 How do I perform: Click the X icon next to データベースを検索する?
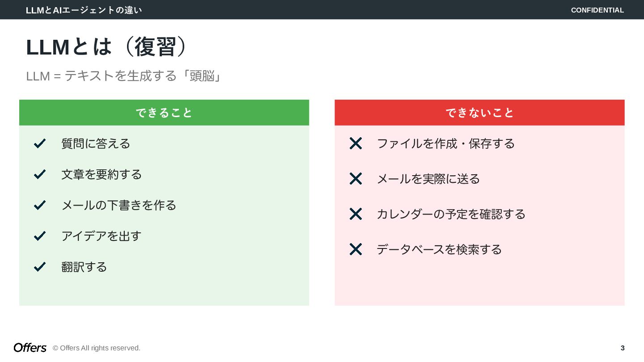click(356, 249)
